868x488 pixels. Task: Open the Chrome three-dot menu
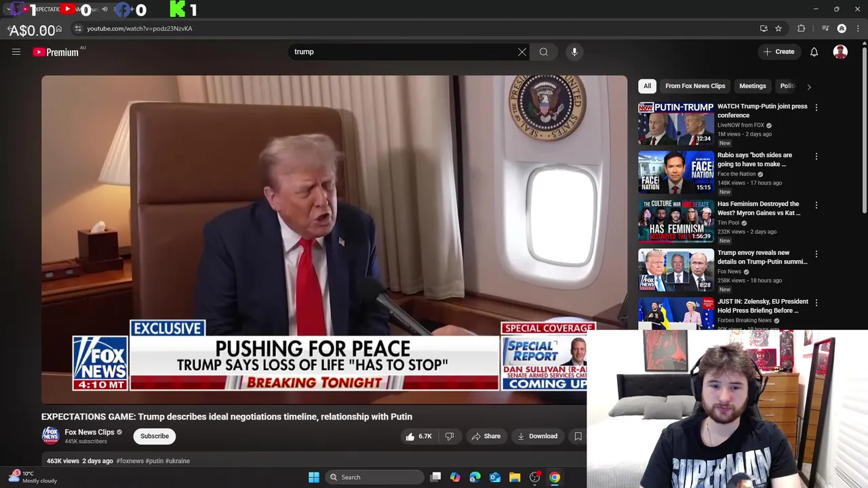859,28
